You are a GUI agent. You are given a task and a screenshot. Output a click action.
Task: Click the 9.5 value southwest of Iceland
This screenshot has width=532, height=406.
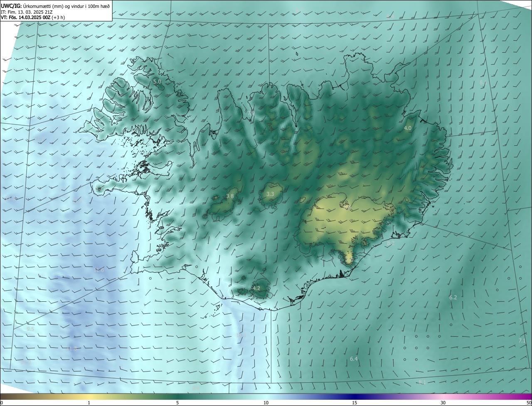(30, 329)
